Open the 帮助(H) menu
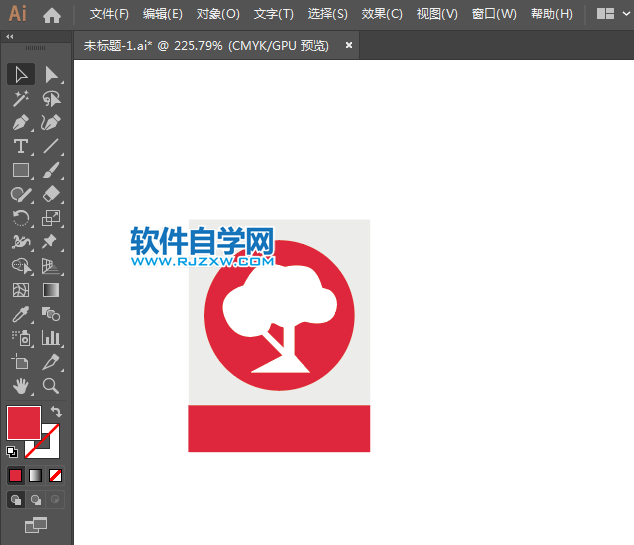Viewport: 634px width, 545px height. pos(552,14)
